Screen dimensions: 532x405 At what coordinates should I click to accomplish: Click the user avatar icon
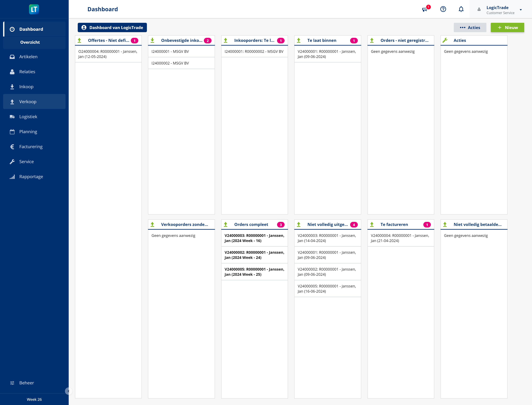click(x=479, y=9)
